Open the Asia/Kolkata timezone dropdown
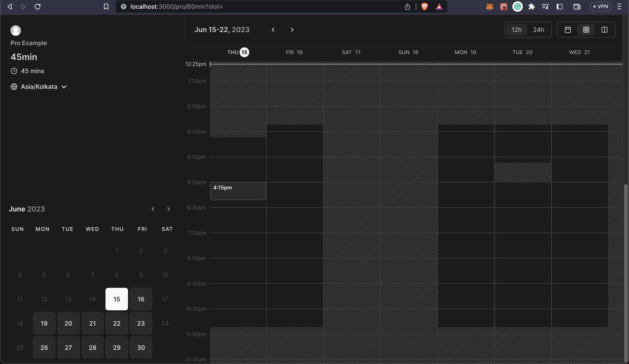The width and height of the screenshot is (629, 364). point(39,86)
